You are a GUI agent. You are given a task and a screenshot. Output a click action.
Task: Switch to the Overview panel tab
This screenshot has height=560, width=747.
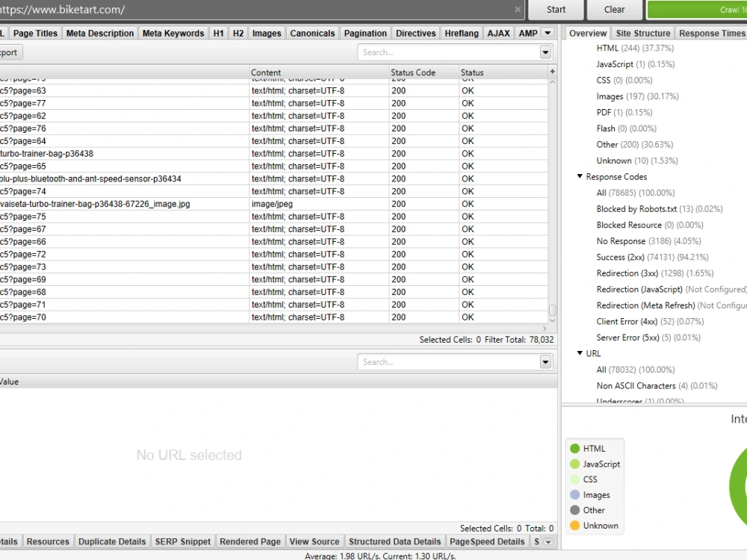pos(588,34)
